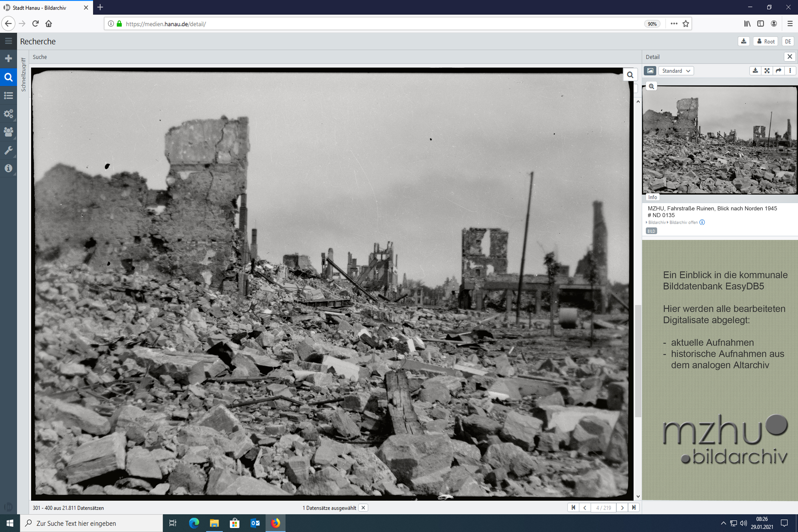This screenshot has height=532, width=798.
Task: Open the Standard mask dropdown
Action: (x=676, y=70)
